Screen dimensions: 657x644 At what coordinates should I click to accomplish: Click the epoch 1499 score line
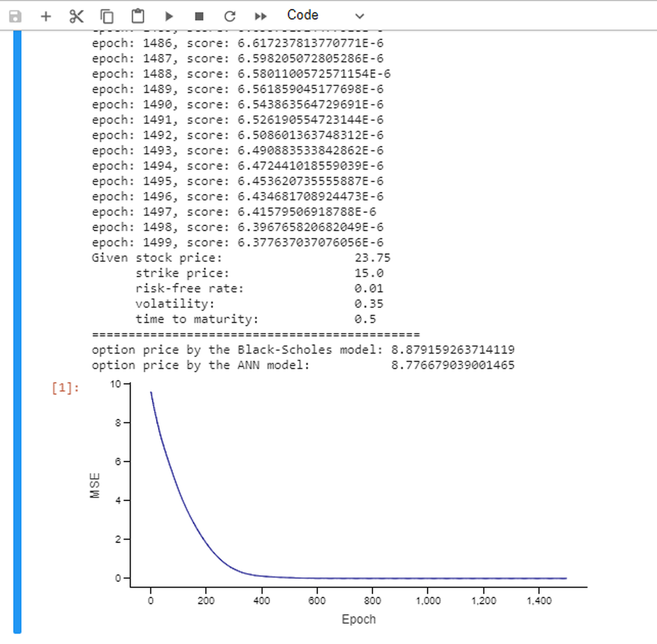pos(238,243)
